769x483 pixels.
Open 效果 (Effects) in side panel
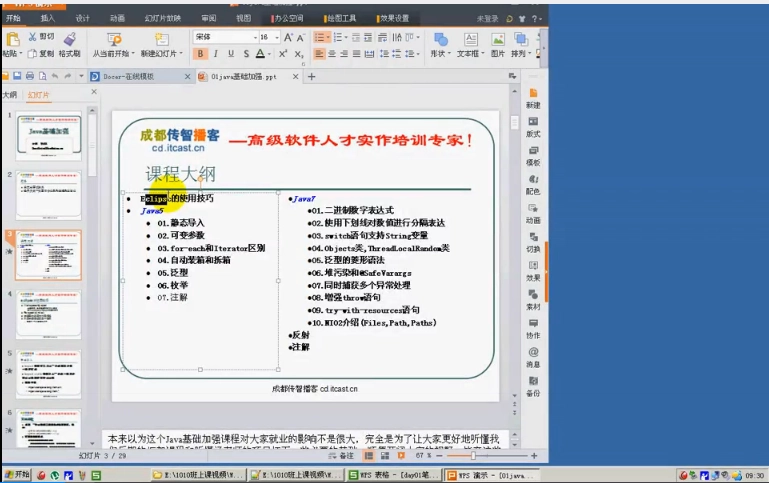tap(533, 271)
